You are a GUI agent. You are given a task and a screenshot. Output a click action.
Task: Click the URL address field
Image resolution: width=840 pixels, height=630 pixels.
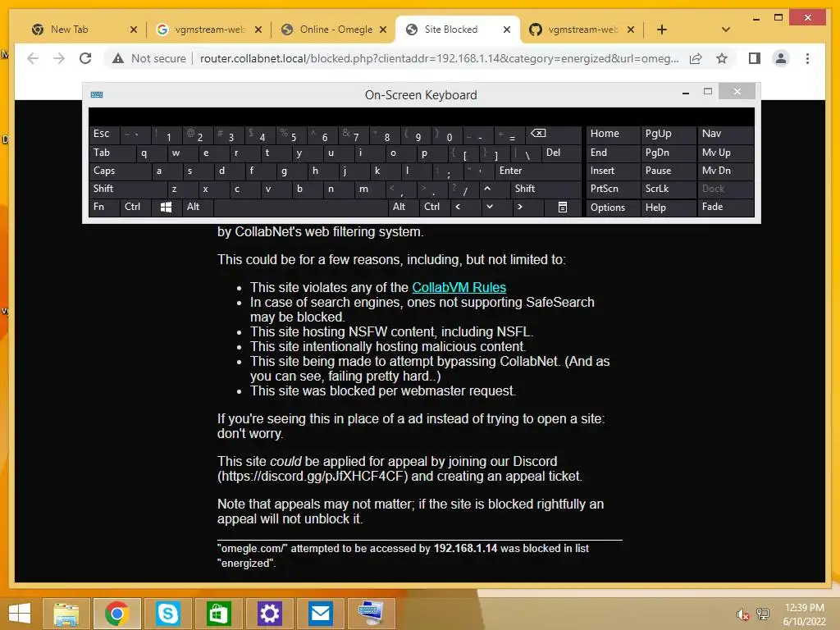[440, 58]
